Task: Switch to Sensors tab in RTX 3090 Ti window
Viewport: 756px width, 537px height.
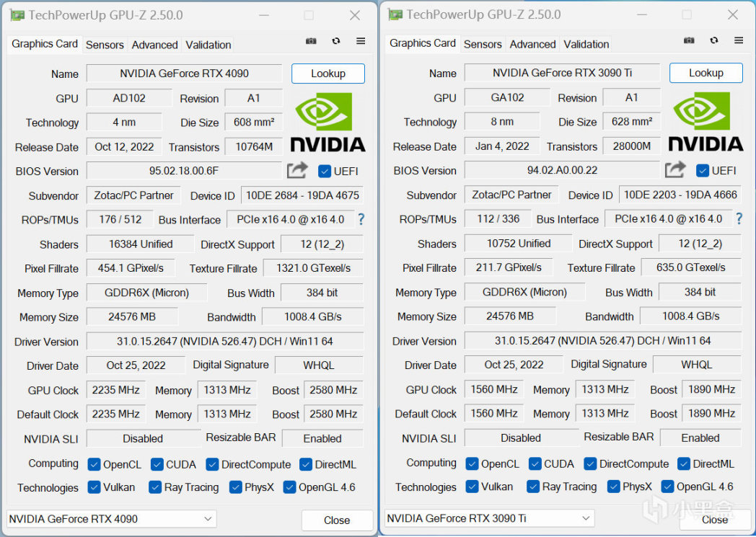Action: click(483, 44)
